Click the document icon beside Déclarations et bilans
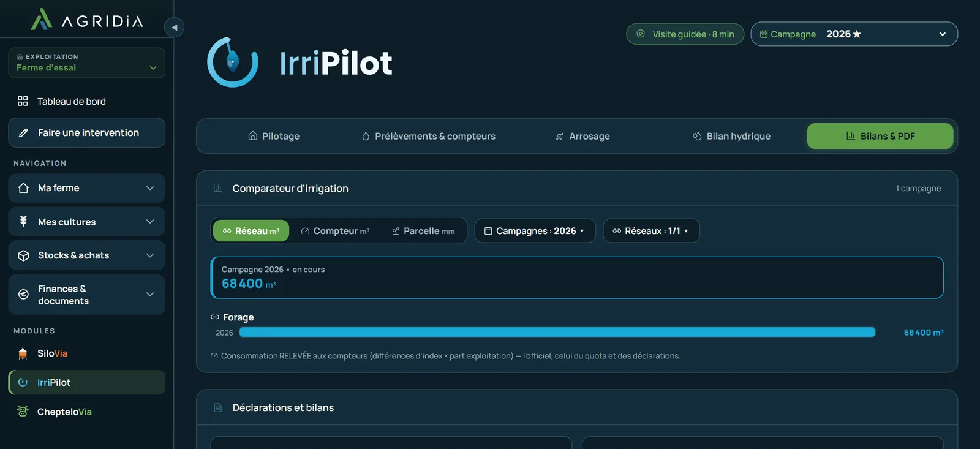Image resolution: width=980 pixels, height=449 pixels. pos(217,407)
